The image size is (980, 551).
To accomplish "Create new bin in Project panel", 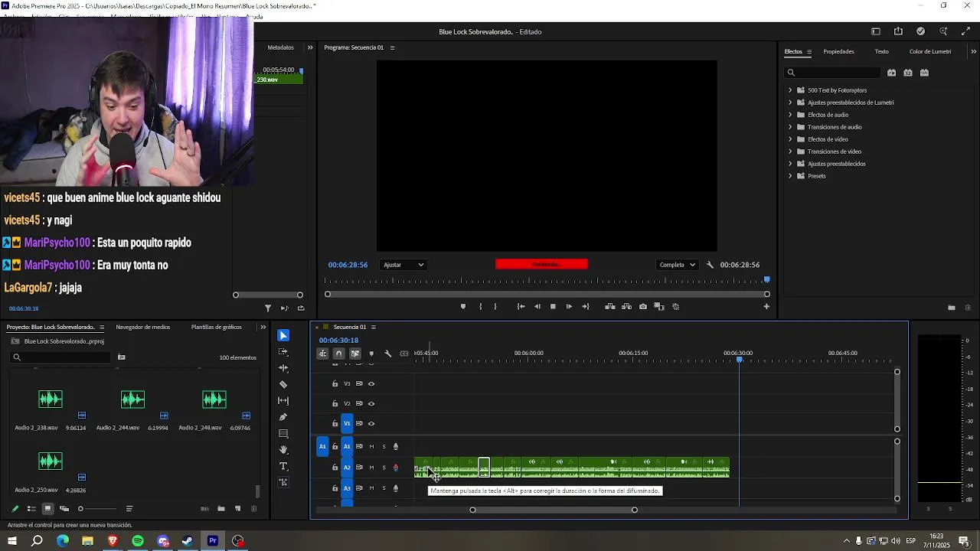I will tap(221, 509).
